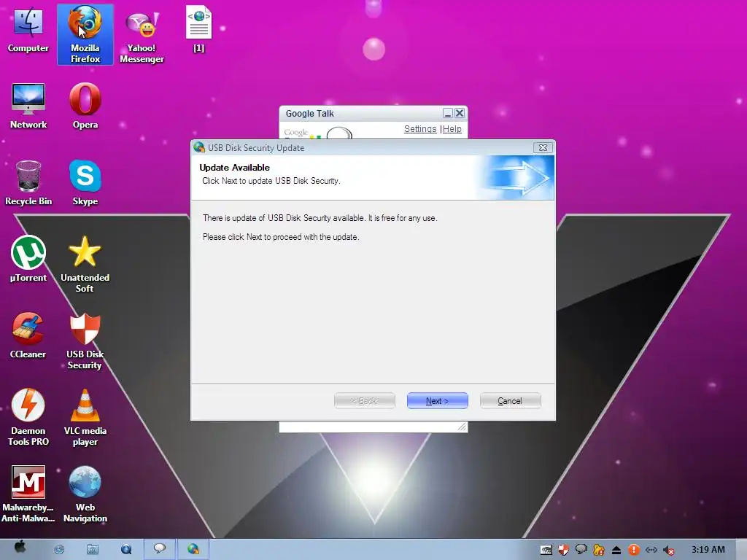Click the safely remove hardware eject icon
747x560 pixels.
click(616, 550)
